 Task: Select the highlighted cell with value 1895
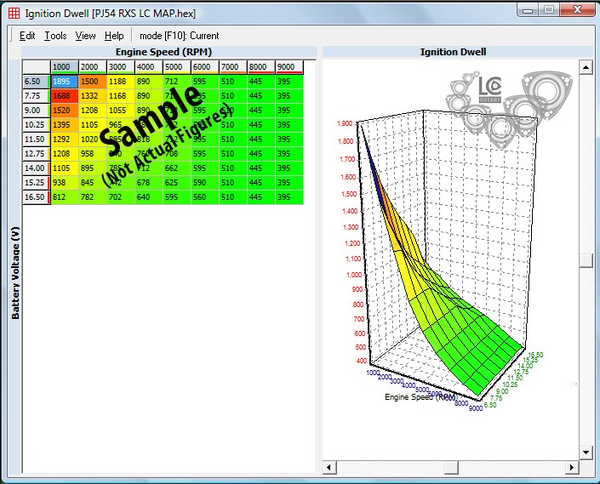pos(65,81)
